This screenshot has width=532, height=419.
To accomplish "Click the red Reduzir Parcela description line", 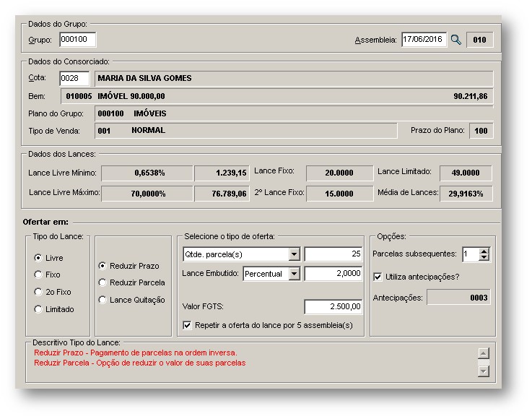I will point(139,363).
